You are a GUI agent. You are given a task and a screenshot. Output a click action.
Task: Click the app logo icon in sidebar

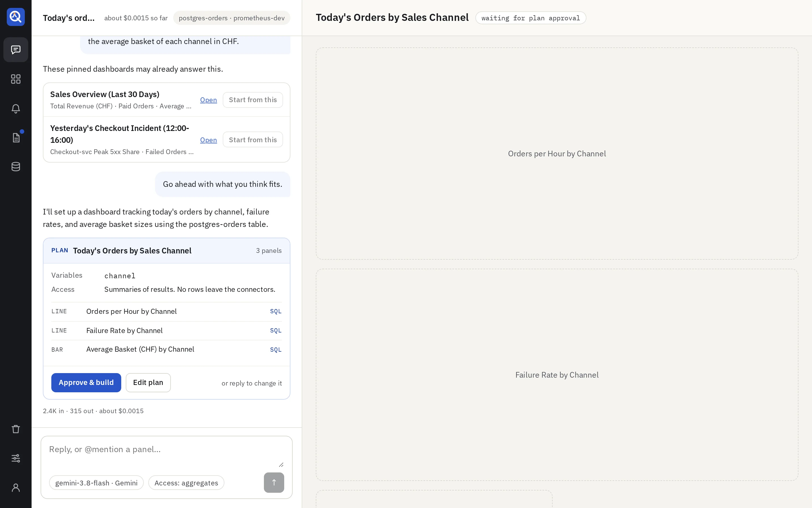click(16, 17)
